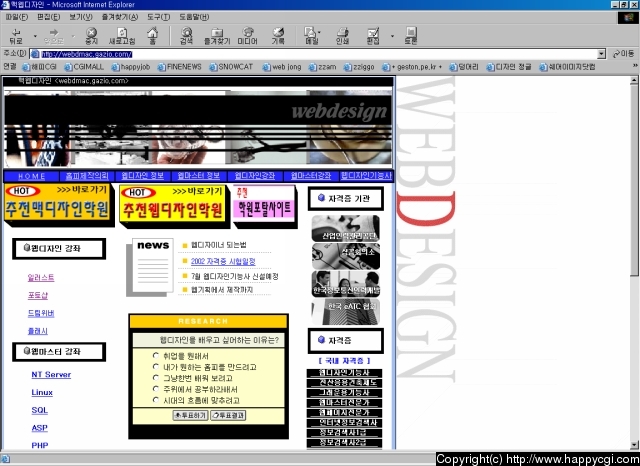Click the page icon in the address bar
Image resolution: width=640 pixels, height=466 pixels.
point(35,54)
